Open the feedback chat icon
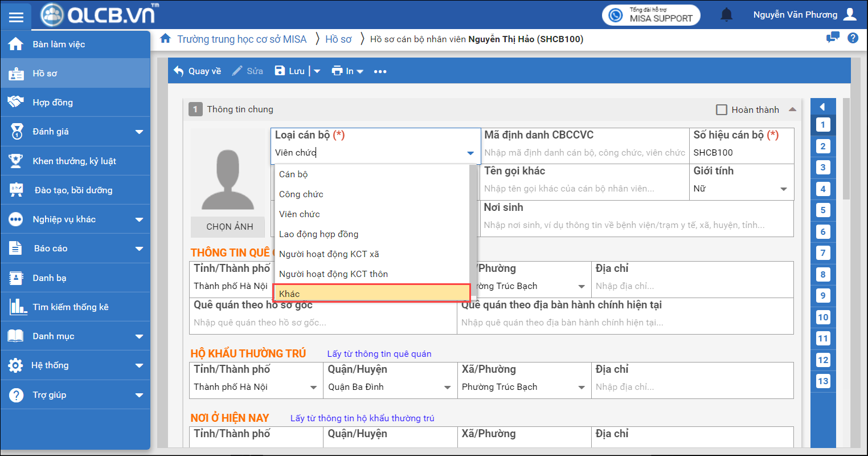This screenshot has width=868, height=456. [833, 38]
